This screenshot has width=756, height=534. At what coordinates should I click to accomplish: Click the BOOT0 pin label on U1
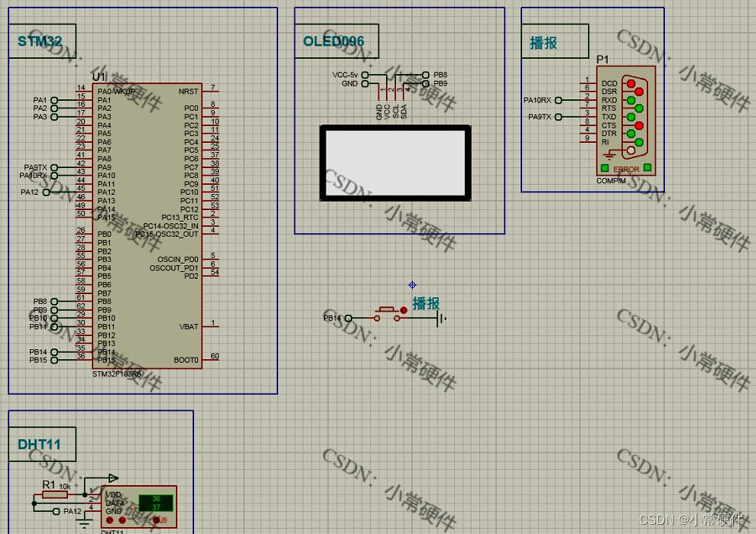click(x=186, y=360)
